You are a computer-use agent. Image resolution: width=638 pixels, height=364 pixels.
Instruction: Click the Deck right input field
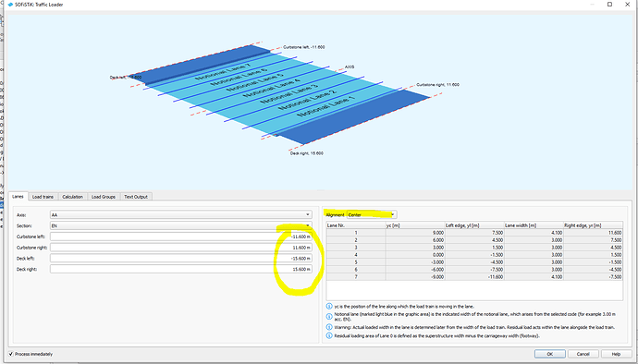click(x=181, y=269)
